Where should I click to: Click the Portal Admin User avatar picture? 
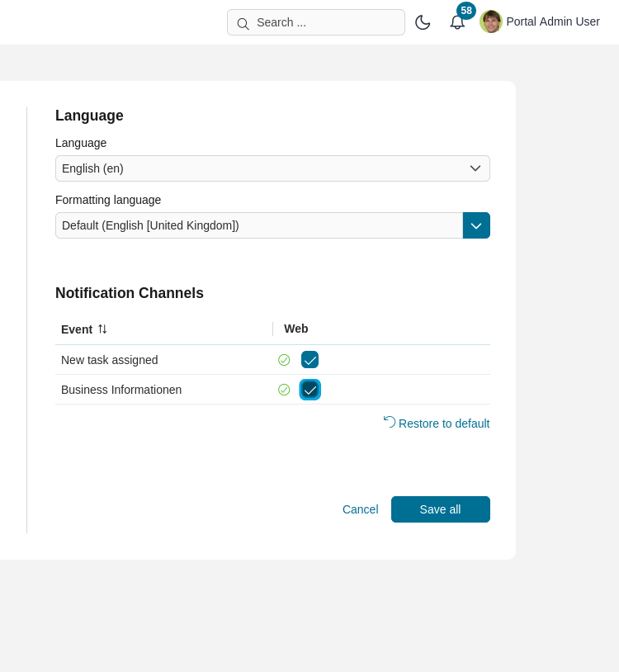click(x=490, y=21)
